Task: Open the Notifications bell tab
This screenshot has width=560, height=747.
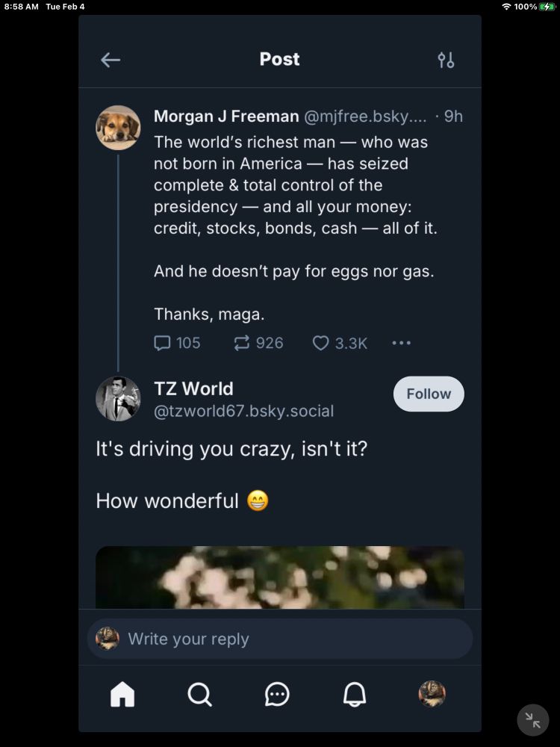Action: (355, 694)
